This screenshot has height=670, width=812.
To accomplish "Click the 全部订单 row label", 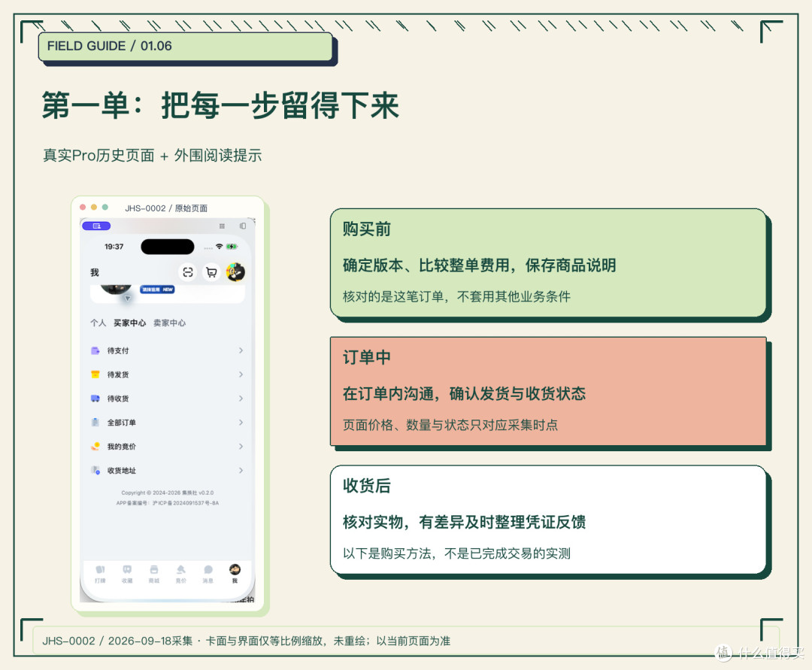I will (x=122, y=423).
